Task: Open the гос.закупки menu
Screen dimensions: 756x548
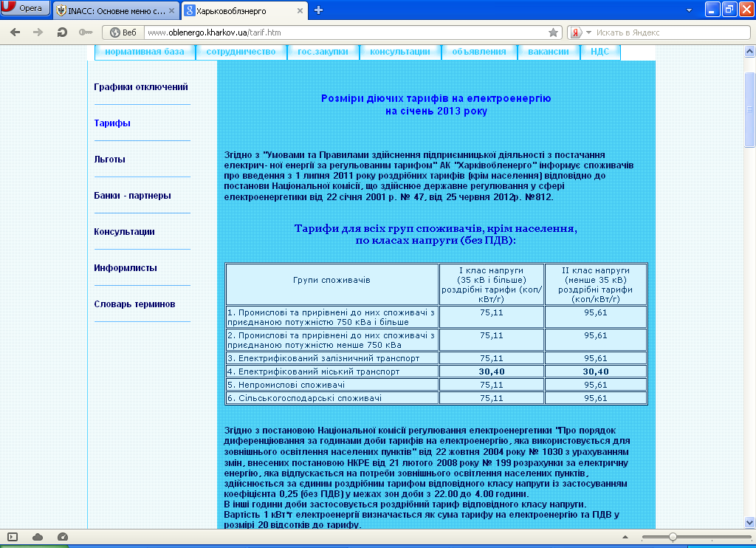Action: click(x=323, y=52)
